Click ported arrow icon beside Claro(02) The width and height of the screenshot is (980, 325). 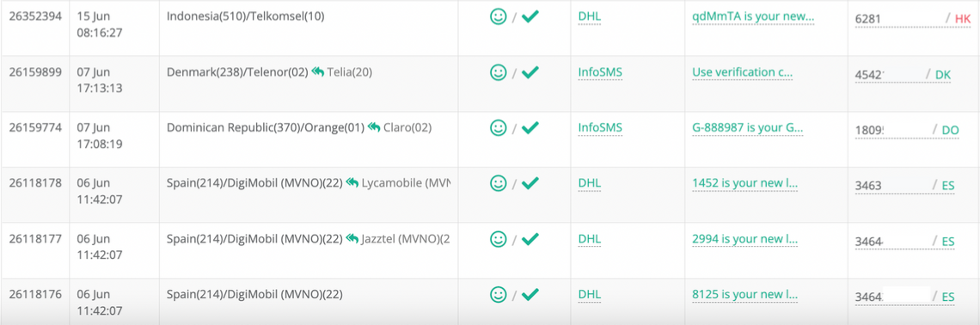pyautogui.click(x=374, y=127)
